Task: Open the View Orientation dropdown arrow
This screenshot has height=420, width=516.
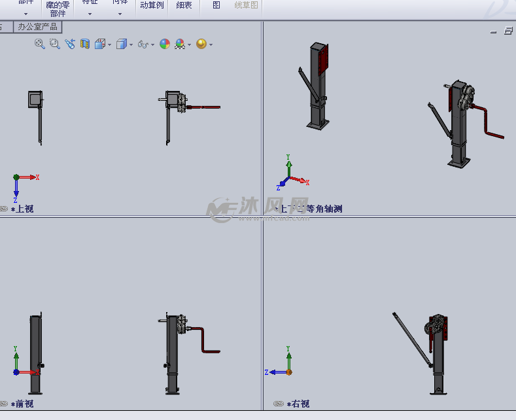Action: pos(109,44)
